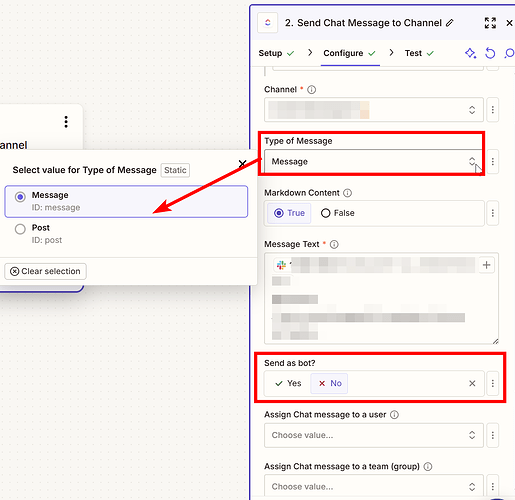Open the Channel dropdown

point(374,110)
